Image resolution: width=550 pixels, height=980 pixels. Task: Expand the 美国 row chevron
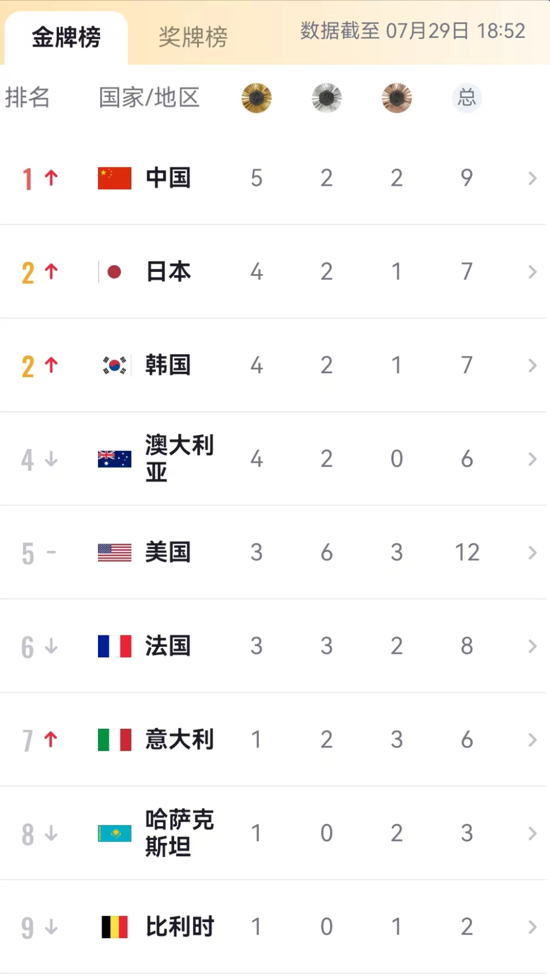tap(532, 553)
